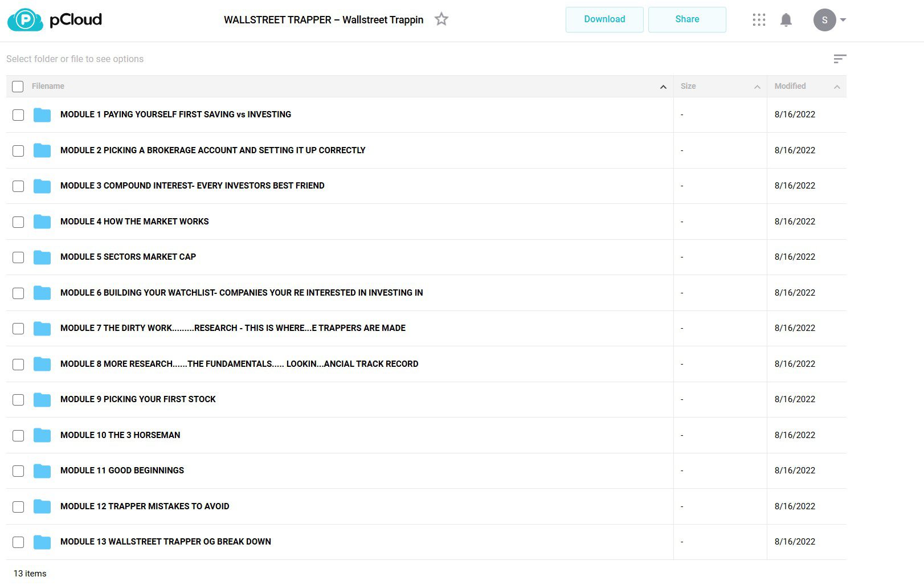Screen dimensions: 924x585
Task: Open the notifications bell
Action: [x=786, y=20]
